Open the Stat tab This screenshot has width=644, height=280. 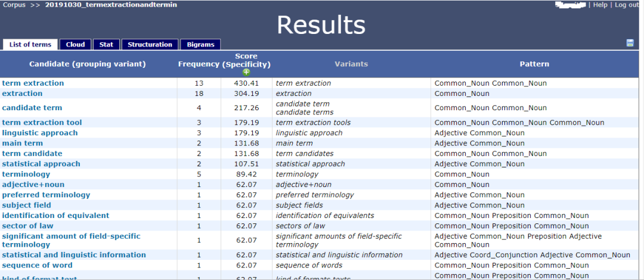click(106, 44)
